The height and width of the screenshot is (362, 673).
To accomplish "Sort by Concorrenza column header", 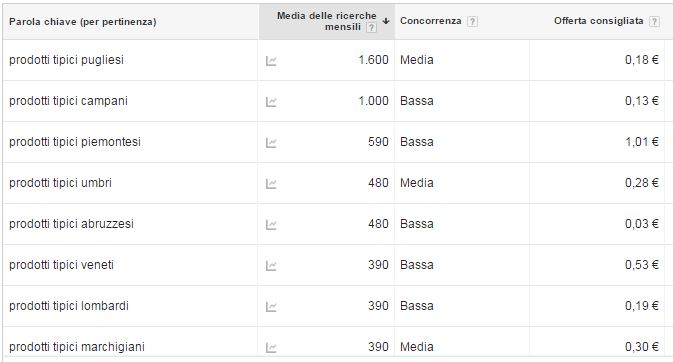I will 430,21.
